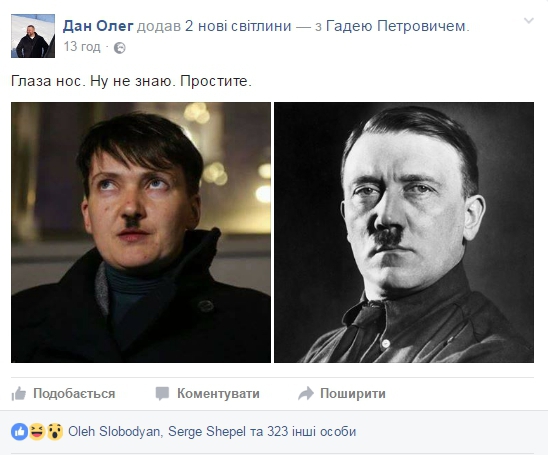Open Oleh Slobodyan's profile
Image resolution: width=548 pixels, height=455 pixels.
(x=114, y=432)
